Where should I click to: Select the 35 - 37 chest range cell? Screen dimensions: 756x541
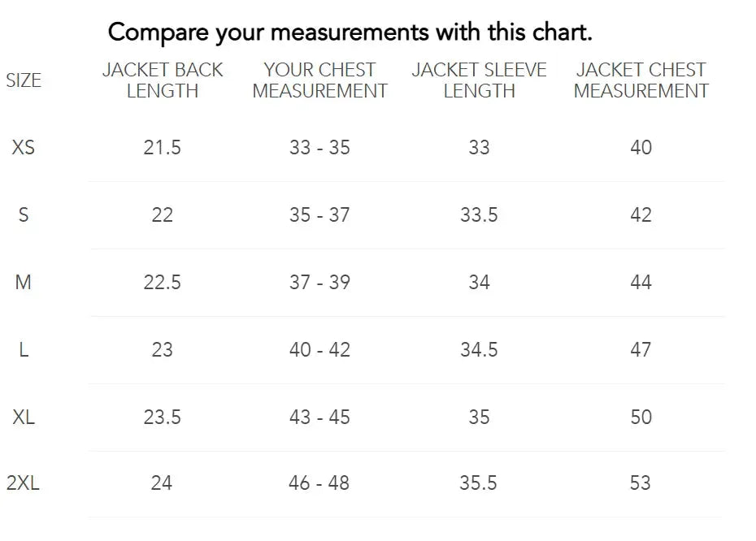pos(319,215)
